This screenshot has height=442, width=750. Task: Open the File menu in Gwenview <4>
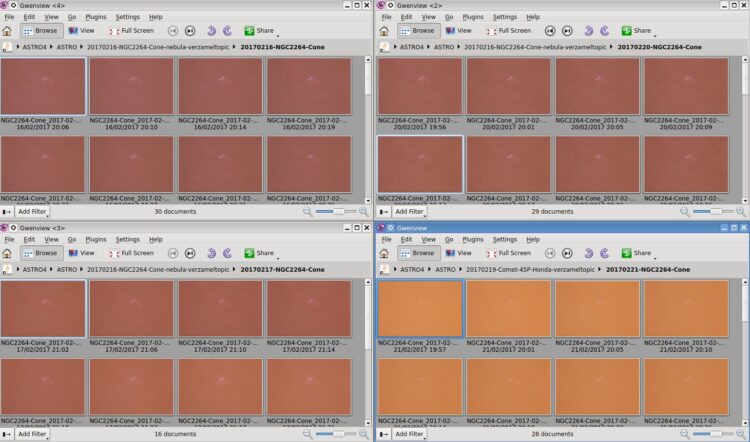click(x=9, y=17)
